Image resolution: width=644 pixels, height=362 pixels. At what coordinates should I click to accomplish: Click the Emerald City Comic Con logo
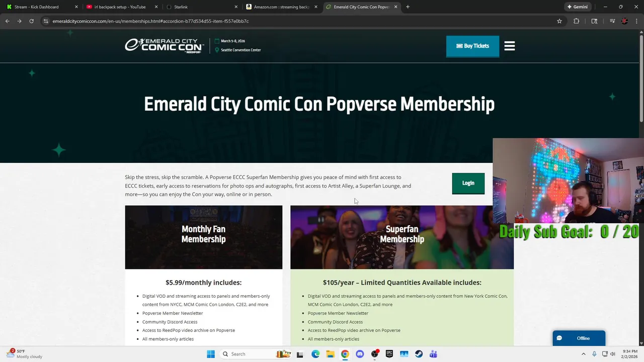[164, 45]
